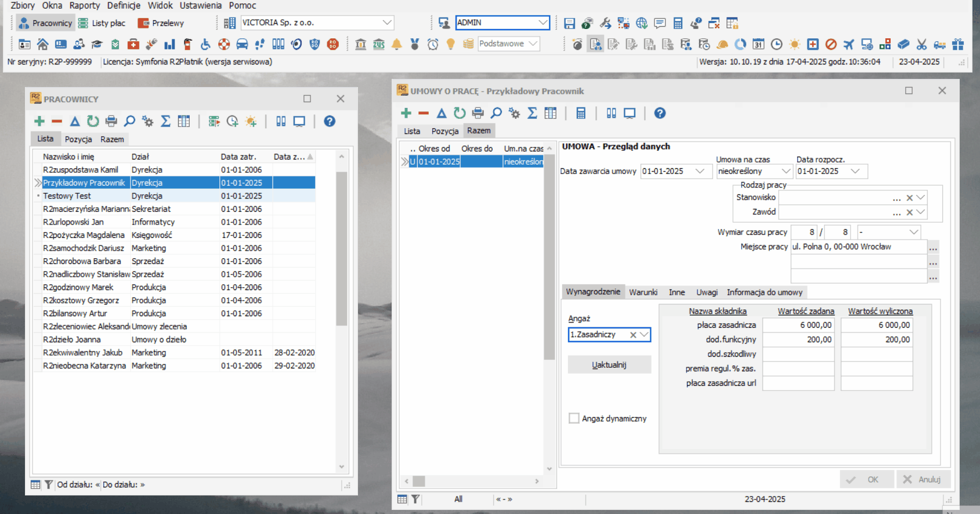Screen dimensions: 980x514
Task: Click the Miejsce pracy address field
Action: coord(859,247)
